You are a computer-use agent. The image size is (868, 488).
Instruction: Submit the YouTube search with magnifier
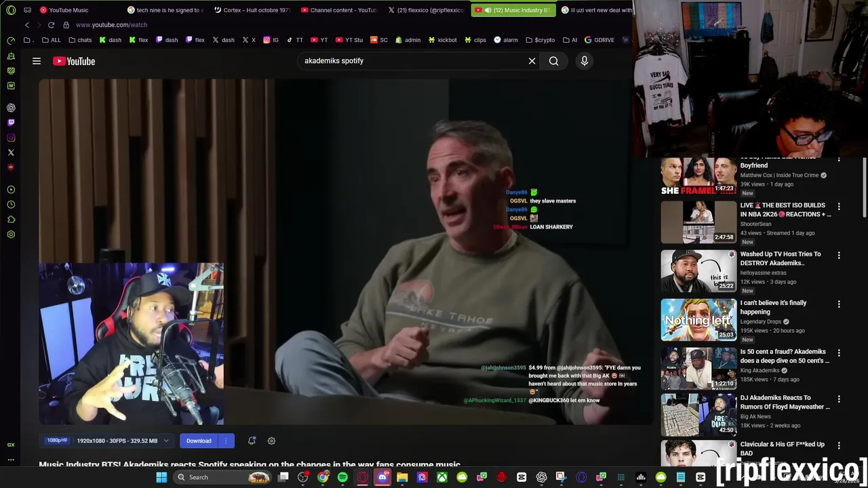[553, 61]
